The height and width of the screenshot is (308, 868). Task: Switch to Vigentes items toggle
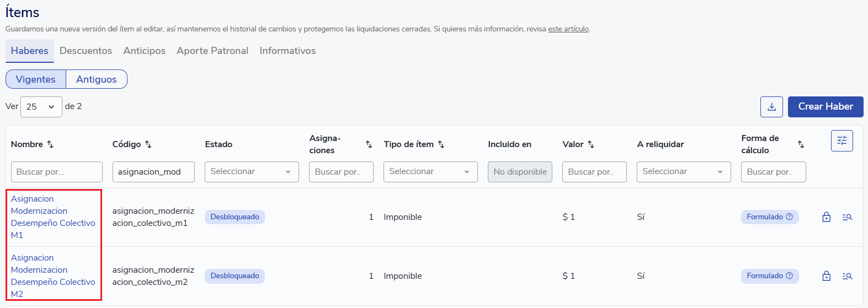(x=36, y=79)
